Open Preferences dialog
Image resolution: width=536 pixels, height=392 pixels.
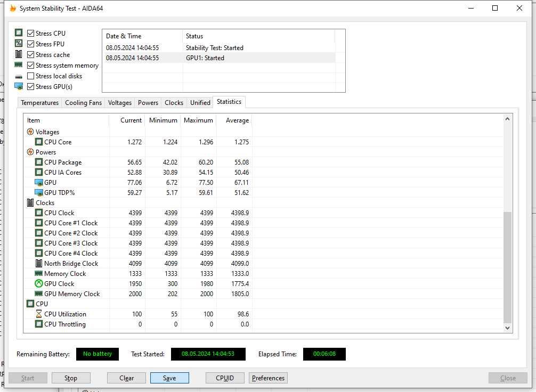click(x=269, y=378)
